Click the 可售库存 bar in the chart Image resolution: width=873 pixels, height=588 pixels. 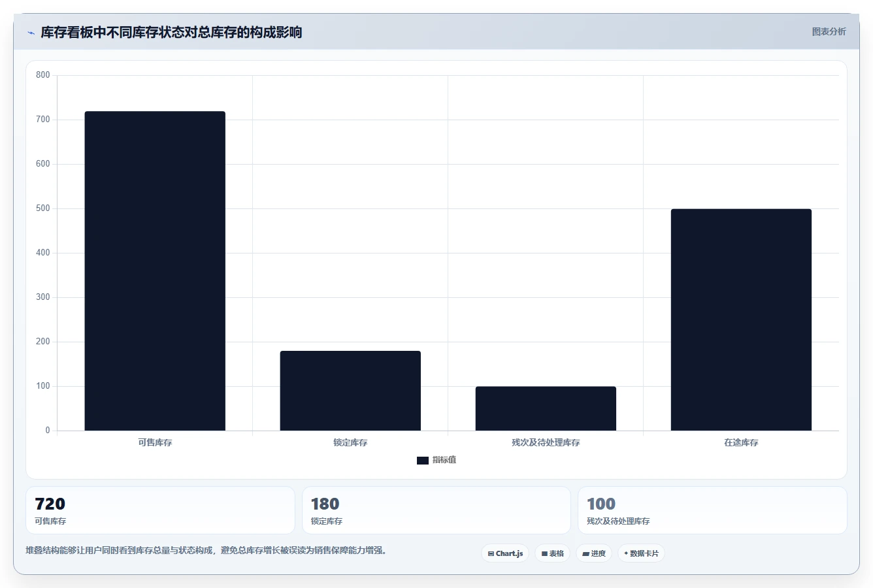pyautogui.click(x=155, y=271)
